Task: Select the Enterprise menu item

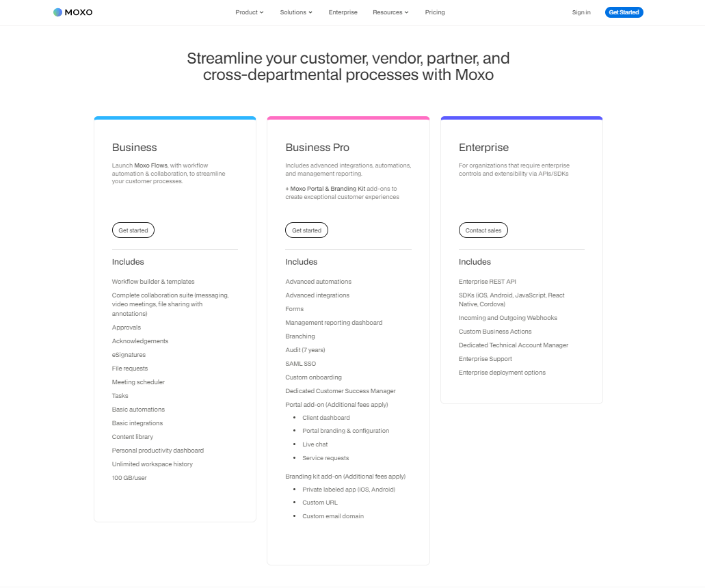Action: tap(343, 12)
